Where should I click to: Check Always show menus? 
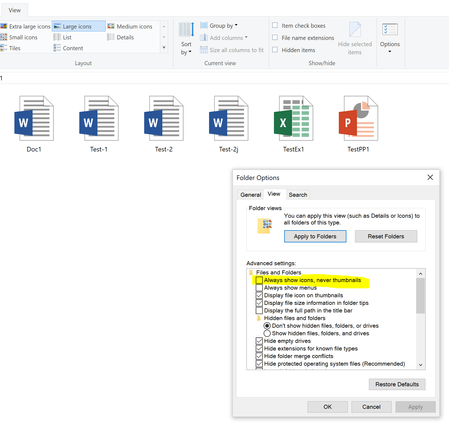[x=259, y=288]
